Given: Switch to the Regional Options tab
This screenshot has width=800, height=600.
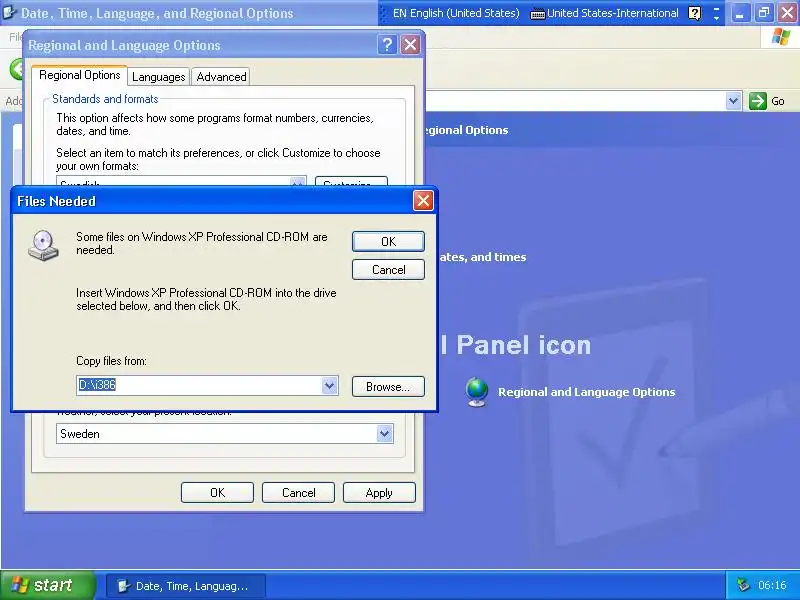Looking at the screenshot, I should [80, 75].
